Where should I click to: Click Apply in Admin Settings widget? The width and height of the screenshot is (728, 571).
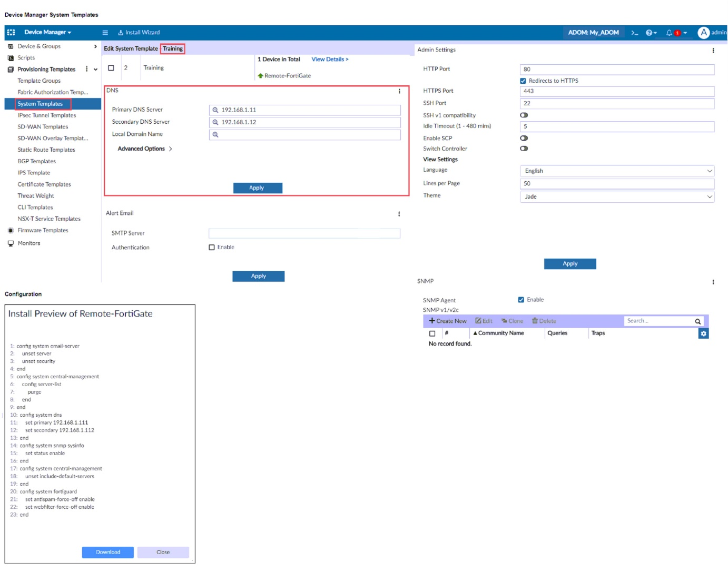[570, 264]
